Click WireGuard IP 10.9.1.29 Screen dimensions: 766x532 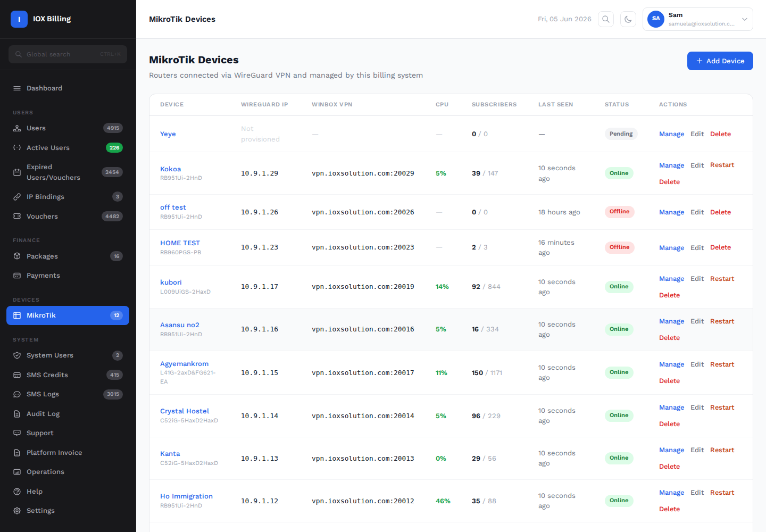pos(260,173)
